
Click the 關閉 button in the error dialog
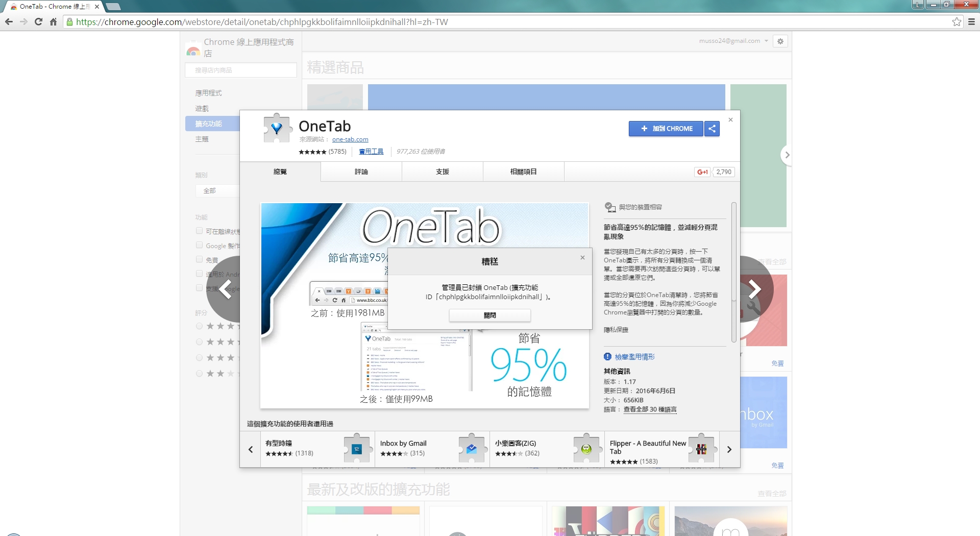[x=490, y=315]
